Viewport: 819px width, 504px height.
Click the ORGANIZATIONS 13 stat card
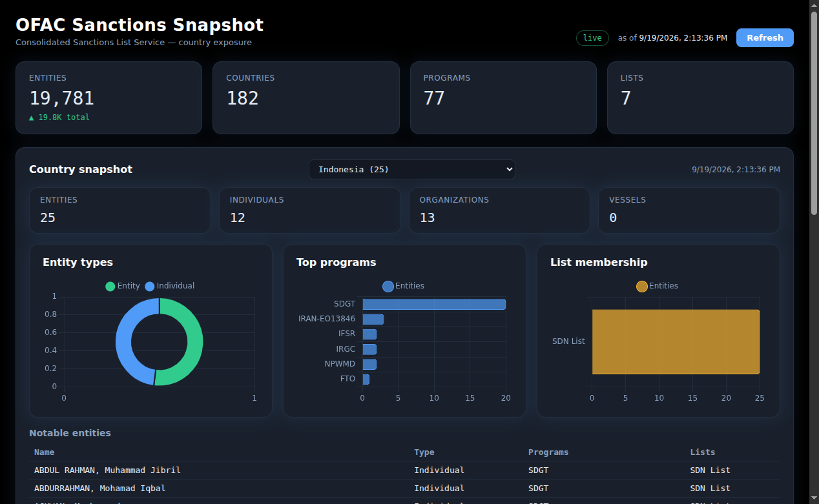point(499,210)
